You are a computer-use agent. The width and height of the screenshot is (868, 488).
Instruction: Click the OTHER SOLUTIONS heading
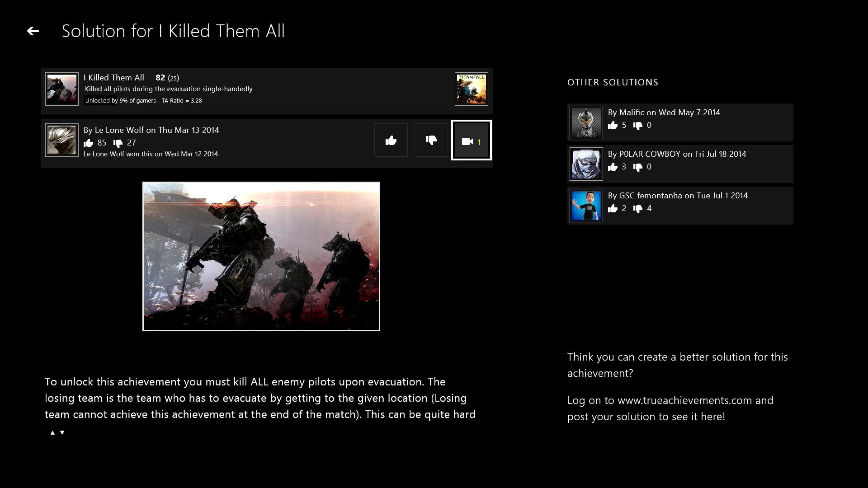click(613, 82)
